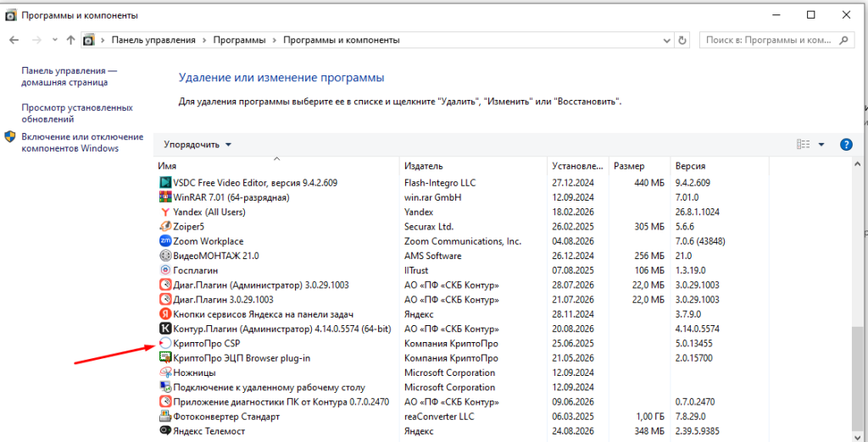Click the Госплагин program icon
This screenshot has width=868, height=442.
164,270
